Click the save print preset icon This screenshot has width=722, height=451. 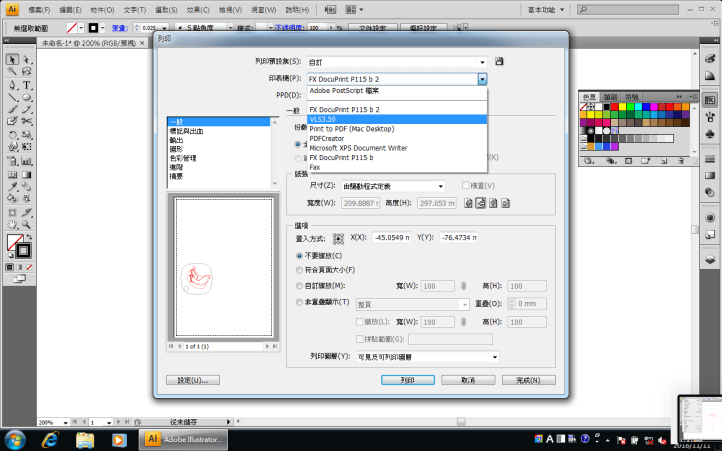499,62
